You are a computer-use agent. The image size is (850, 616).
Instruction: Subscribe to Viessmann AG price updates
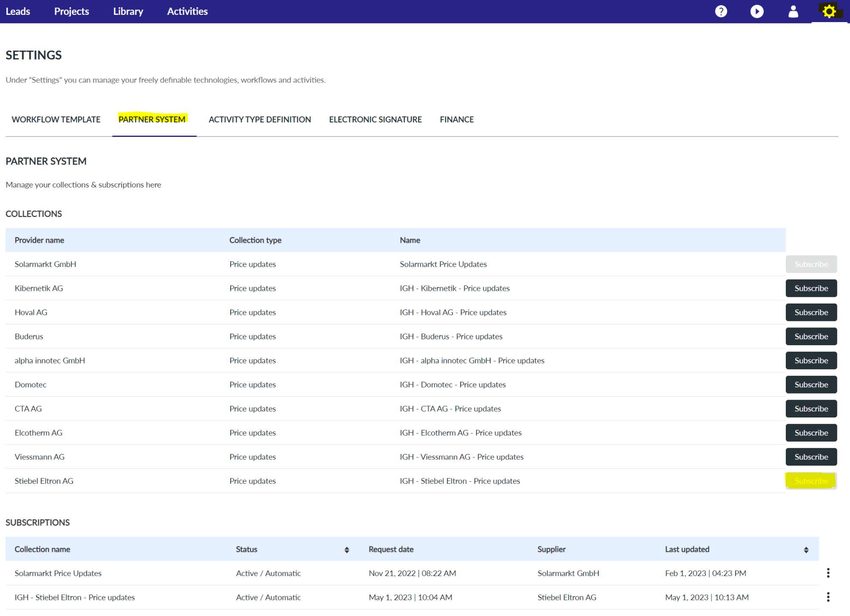[811, 457]
